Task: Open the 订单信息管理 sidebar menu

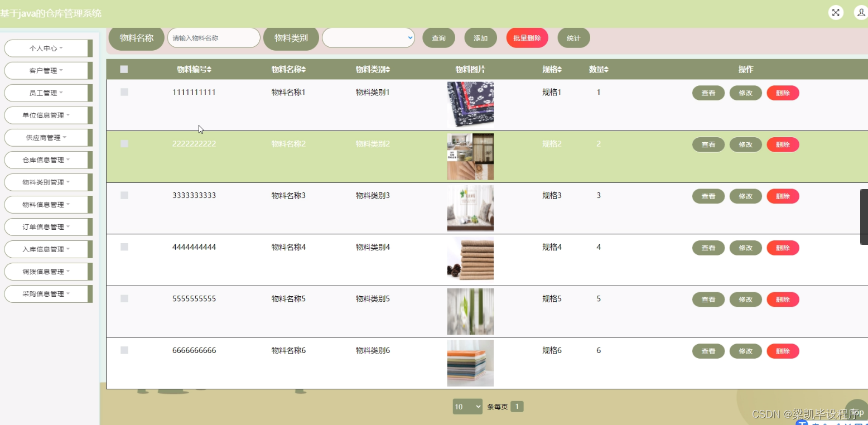Action: (48, 227)
